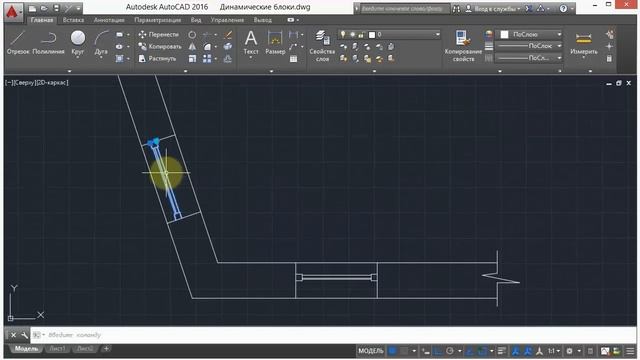Image resolution: width=640 pixels, height=360 pixels.
Task: Open Свойства слоя layer properties
Action: 322,46
